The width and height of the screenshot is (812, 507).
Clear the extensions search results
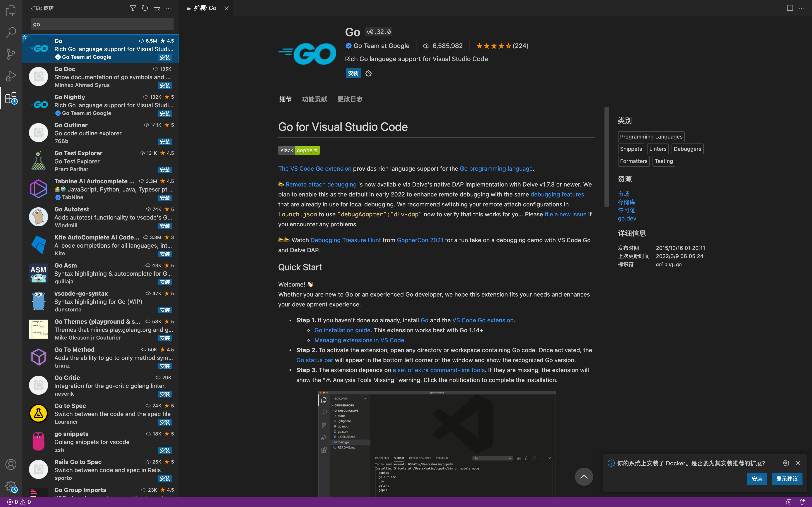157,8
